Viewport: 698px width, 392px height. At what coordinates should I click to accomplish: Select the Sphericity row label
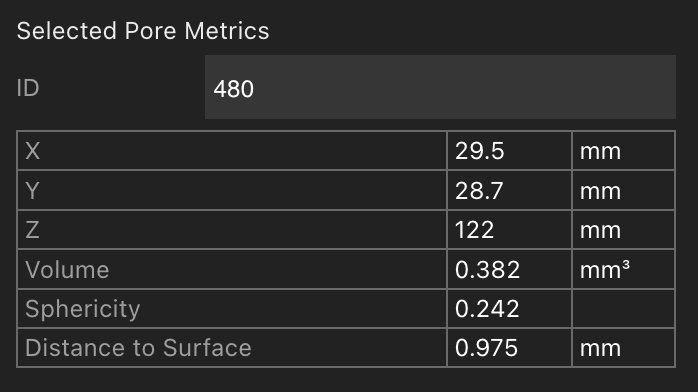tap(232, 308)
